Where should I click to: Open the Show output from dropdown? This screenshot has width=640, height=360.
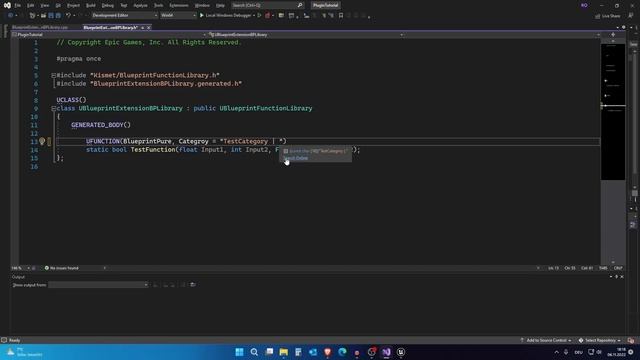click(x=98, y=285)
